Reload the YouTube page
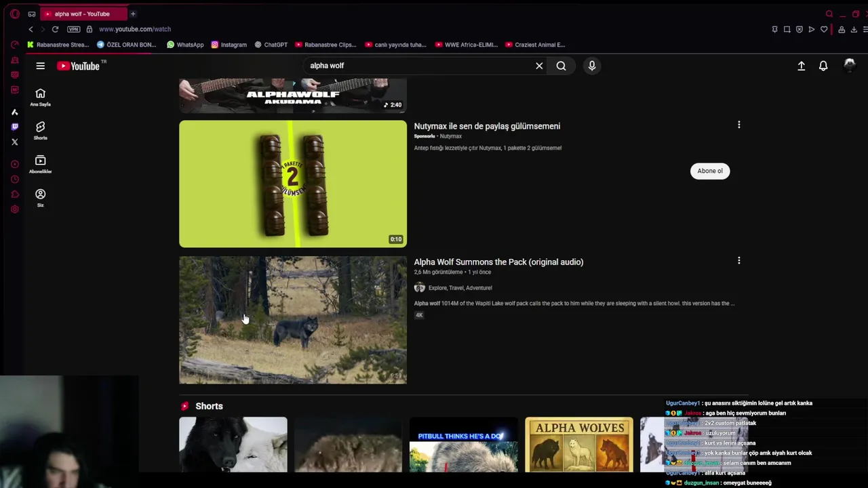 point(55,29)
